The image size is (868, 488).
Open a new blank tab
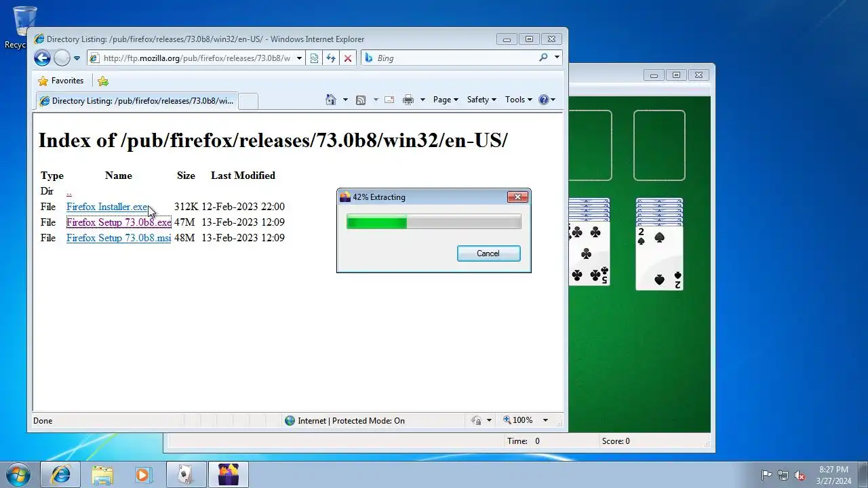pos(248,101)
